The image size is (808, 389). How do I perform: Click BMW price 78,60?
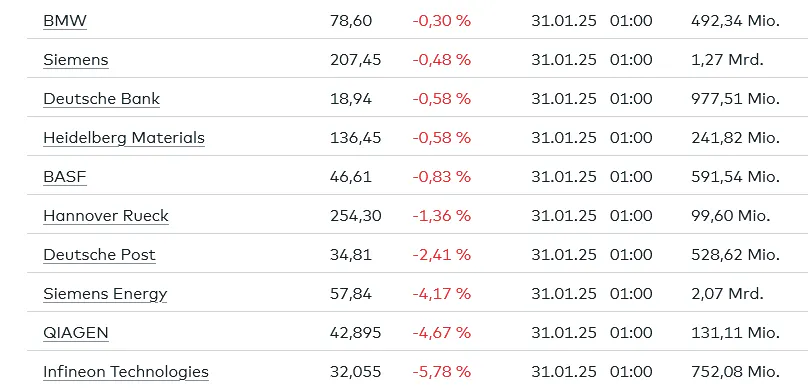[350, 21]
